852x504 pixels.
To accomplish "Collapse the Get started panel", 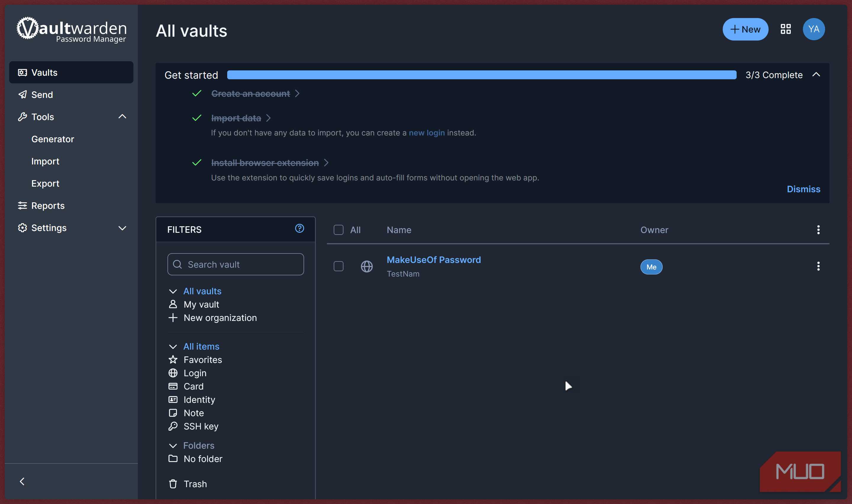I will [x=816, y=75].
